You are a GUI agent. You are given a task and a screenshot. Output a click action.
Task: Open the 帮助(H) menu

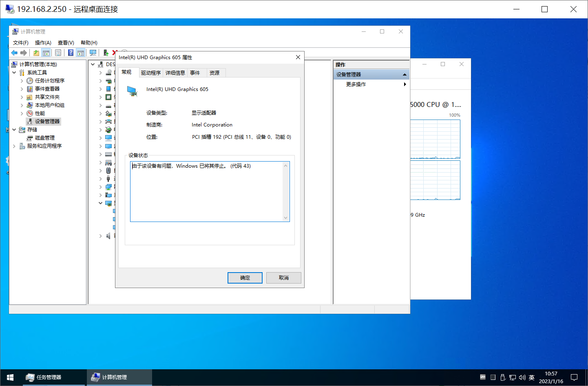pyautogui.click(x=89, y=43)
